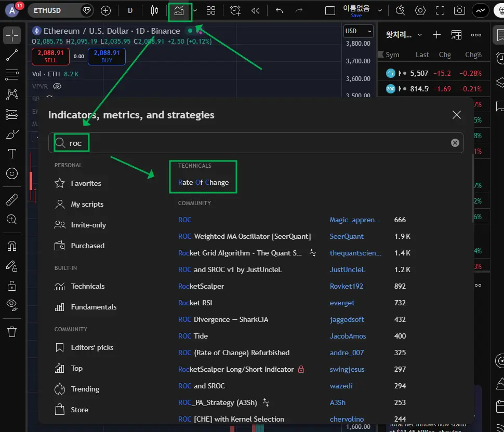Click the candlestick chart style icon

154,10
